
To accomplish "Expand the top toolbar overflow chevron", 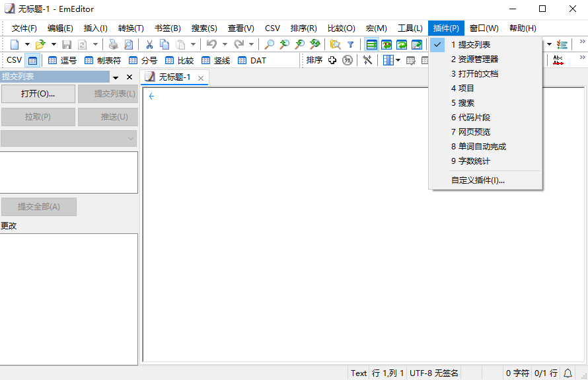I will (582, 42).
